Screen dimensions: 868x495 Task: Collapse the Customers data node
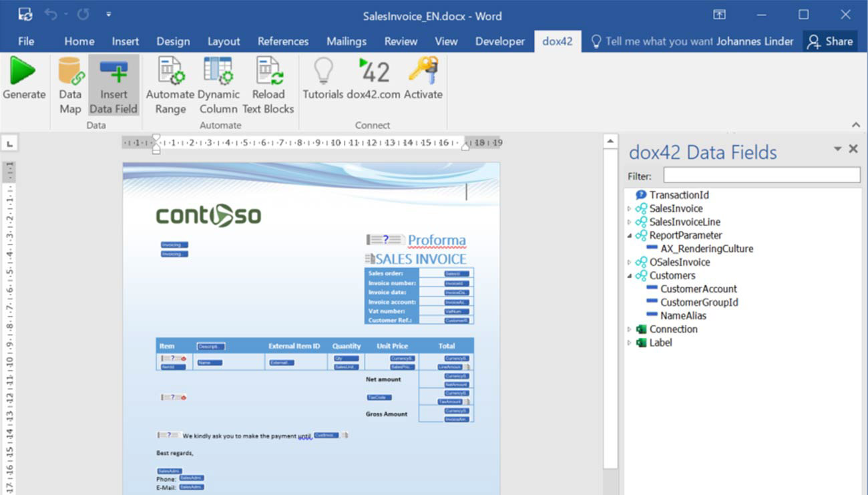tap(628, 275)
